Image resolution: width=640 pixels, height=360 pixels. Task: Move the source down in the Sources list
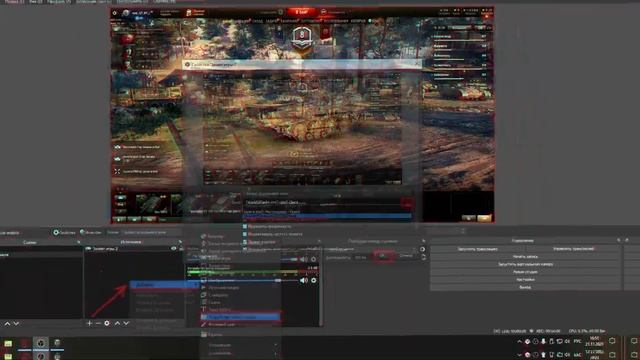[x=126, y=323]
